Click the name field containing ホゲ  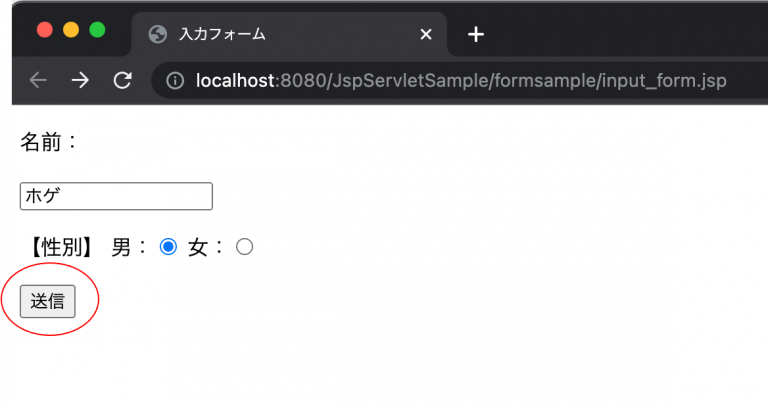(116, 196)
